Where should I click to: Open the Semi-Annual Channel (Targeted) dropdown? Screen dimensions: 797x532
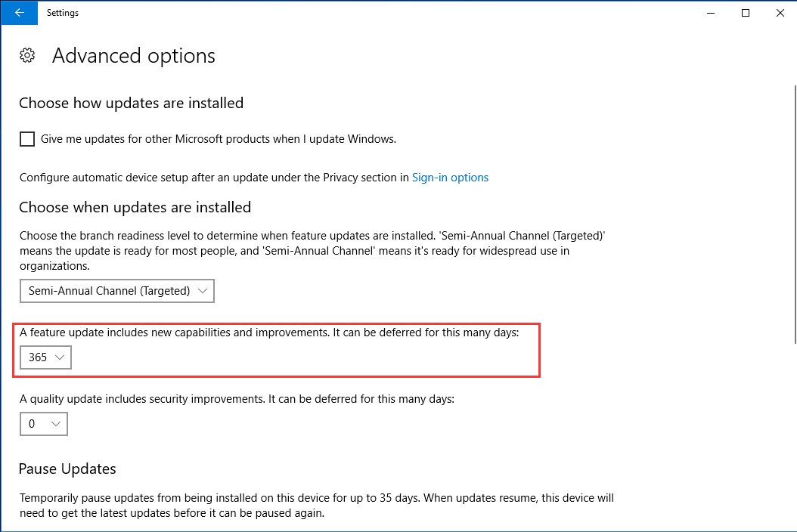click(117, 291)
